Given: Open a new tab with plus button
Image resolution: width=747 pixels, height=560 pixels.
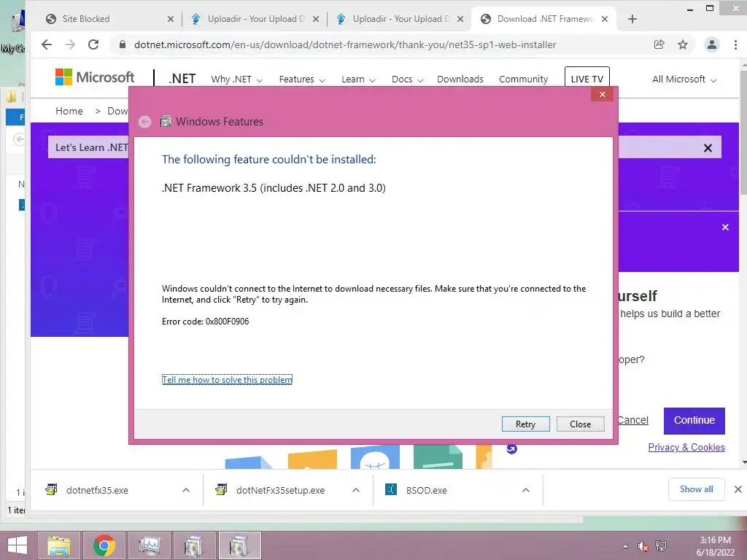Looking at the screenshot, I should (632, 19).
